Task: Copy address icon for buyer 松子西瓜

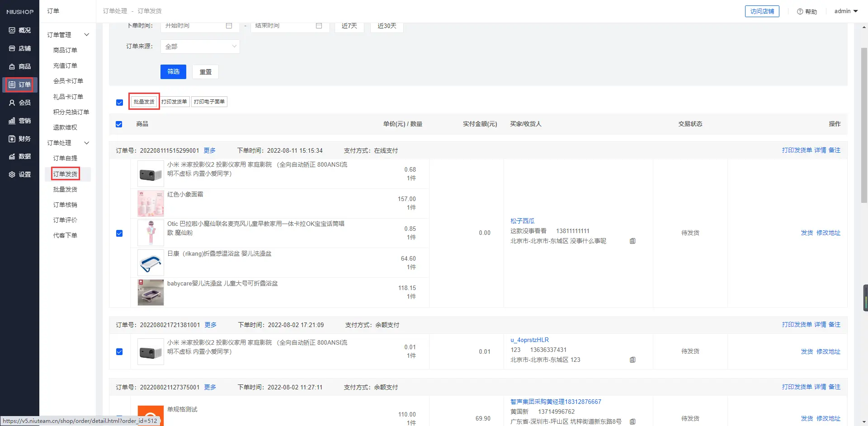Action: [x=632, y=241]
